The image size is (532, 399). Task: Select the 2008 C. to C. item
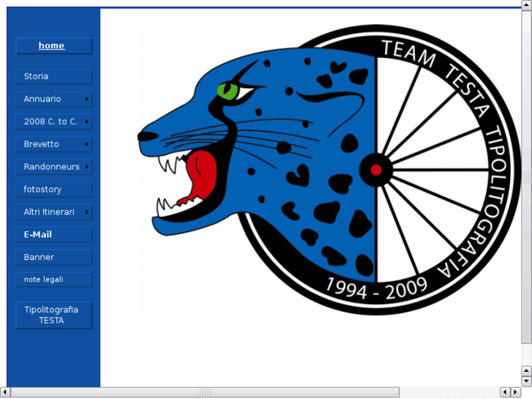tap(53, 122)
